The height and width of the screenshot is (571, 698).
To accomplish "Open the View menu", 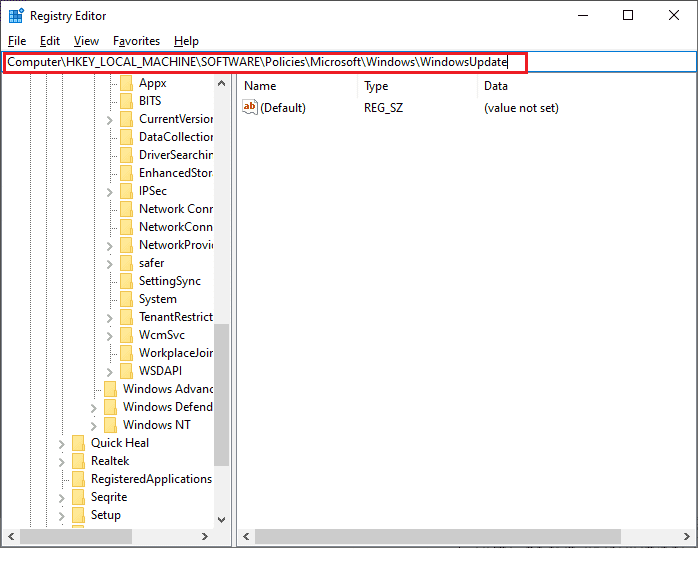I will point(86,41).
